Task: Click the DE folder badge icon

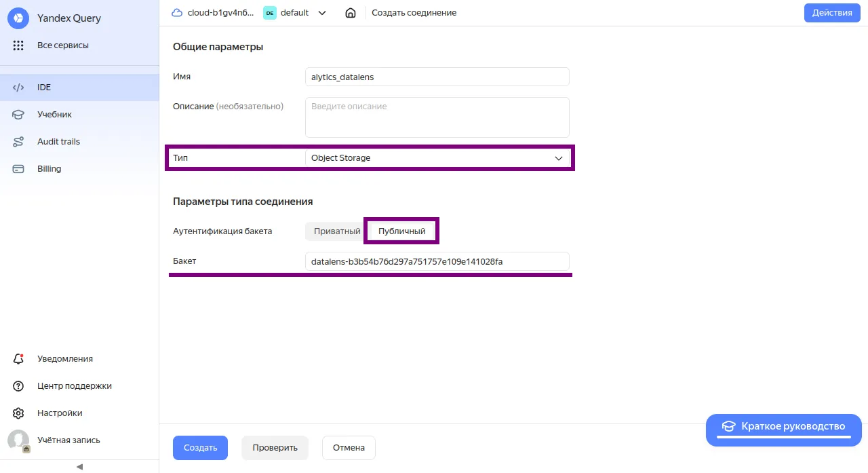Action: [x=270, y=13]
